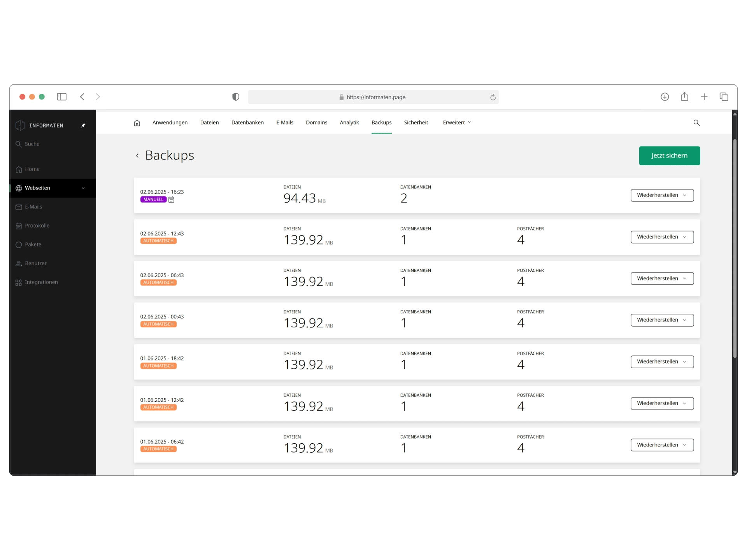The width and height of the screenshot is (747, 560).
Task: Toggle the browser sidebar panel icon
Action: (61, 97)
